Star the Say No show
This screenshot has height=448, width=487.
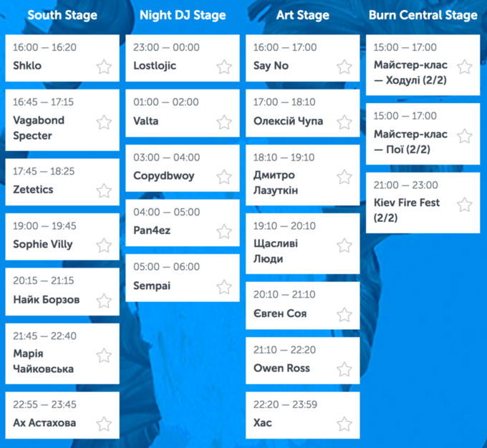344,67
